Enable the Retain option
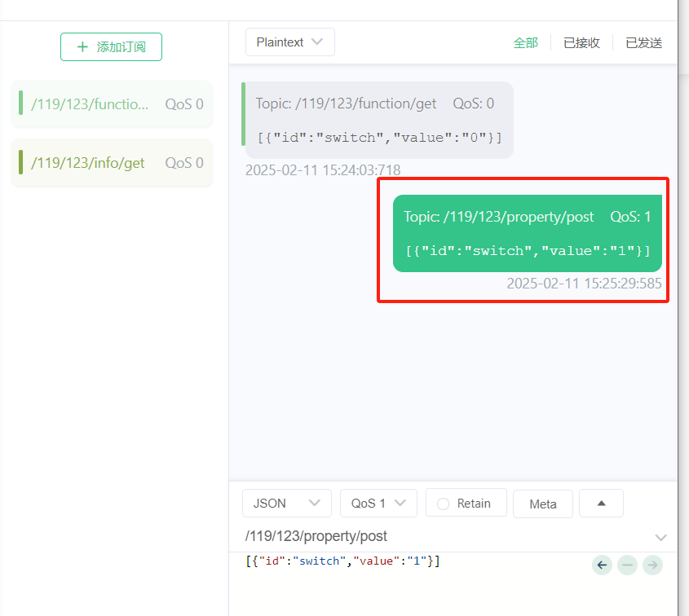 tap(466, 504)
